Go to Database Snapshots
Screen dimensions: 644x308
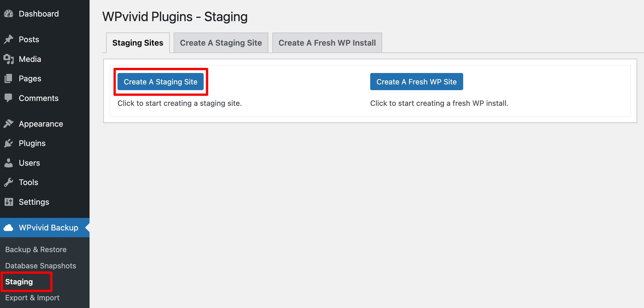(x=40, y=266)
